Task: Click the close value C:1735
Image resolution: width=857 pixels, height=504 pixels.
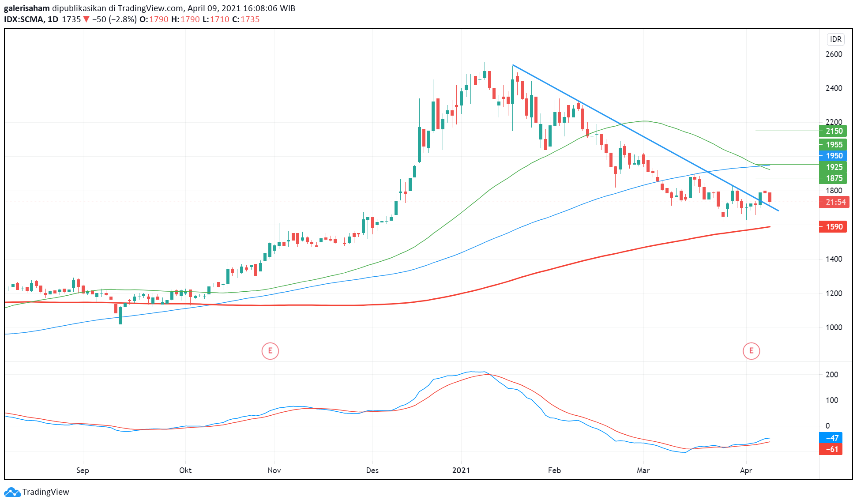Action: coord(246,19)
